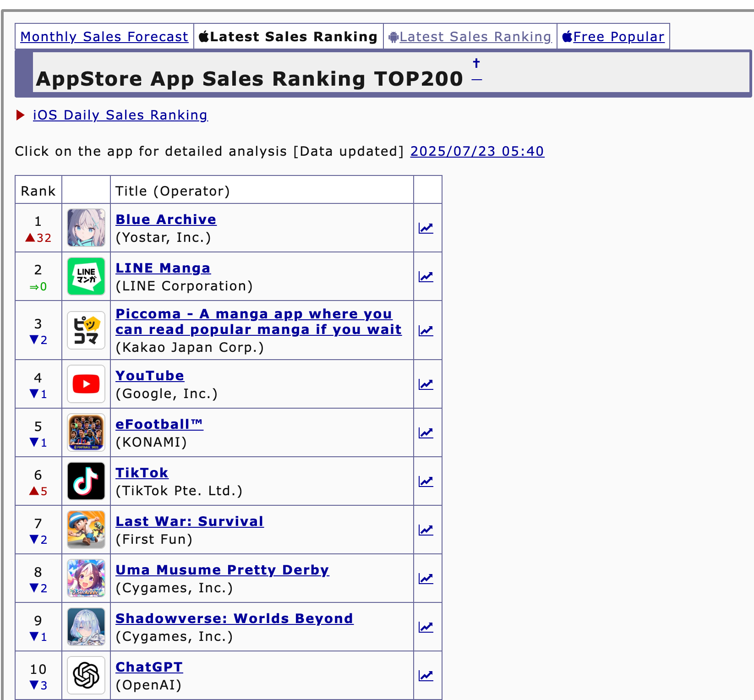Image resolution: width=754 pixels, height=700 pixels.
Task: Open the YouTube trend chart icon
Action: click(x=426, y=384)
